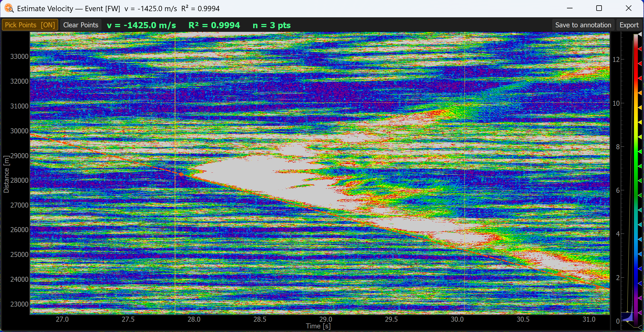The width and height of the screenshot is (644, 332).
Task: Click the yellow vertical line near 30.05 s
Action: (x=465, y=173)
